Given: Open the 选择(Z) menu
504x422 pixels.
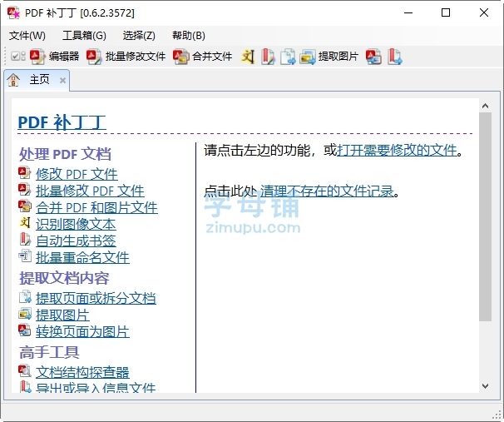Looking at the screenshot, I should click(139, 36).
